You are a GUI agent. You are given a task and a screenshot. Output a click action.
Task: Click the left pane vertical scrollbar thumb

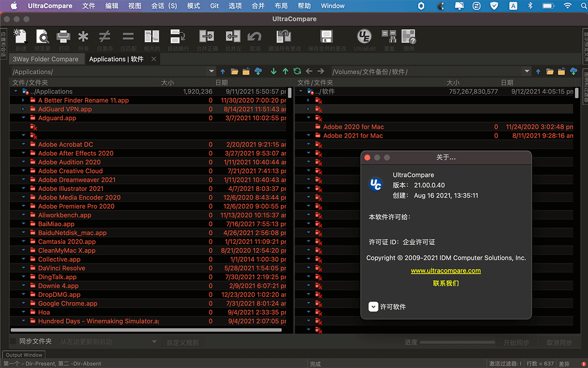290,93
